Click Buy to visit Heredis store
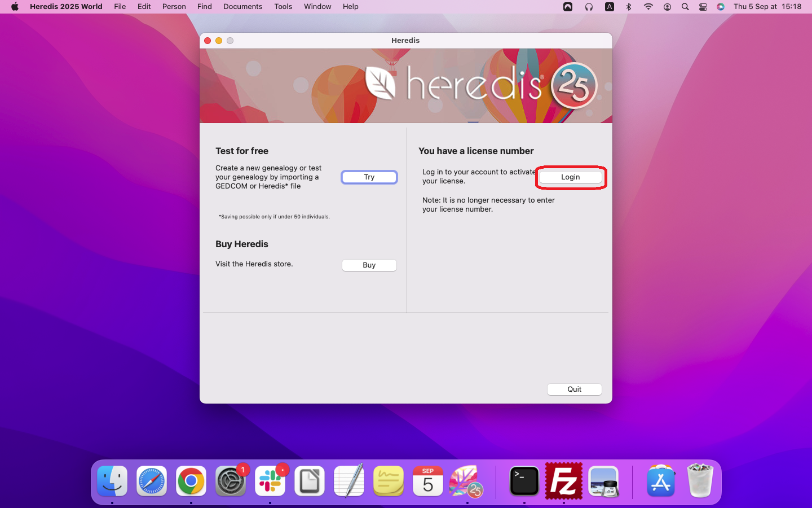 pyautogui.click(x=369, y=265)
